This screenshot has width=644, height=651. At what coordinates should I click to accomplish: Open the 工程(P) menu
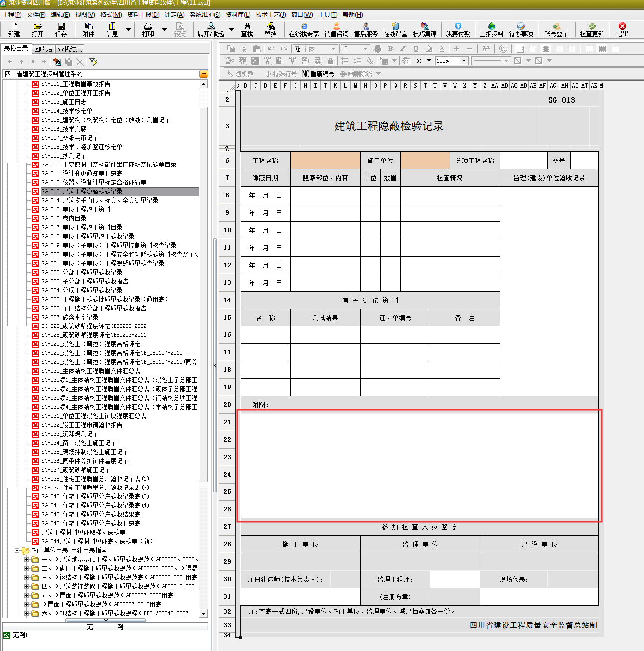click(12, 15)
